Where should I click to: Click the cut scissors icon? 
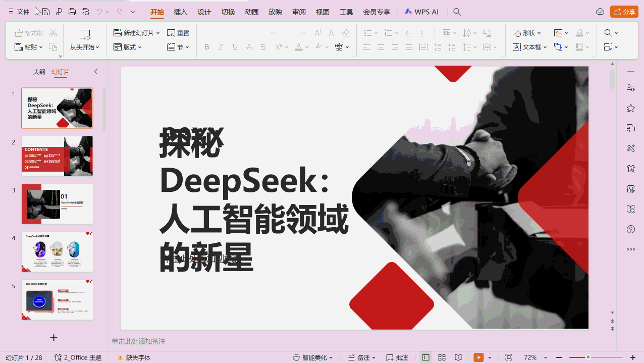tap(53, 33)
